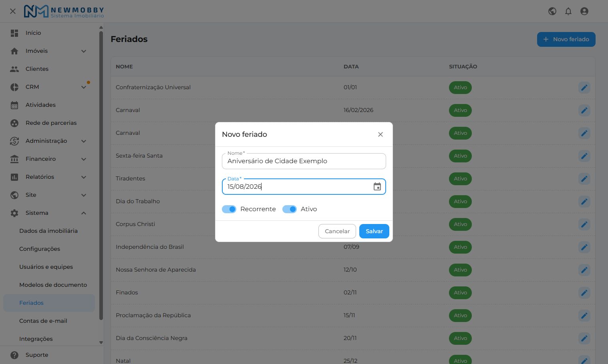Expand the Administração menu chevron
Screen dimensions: 608x364
click(x=84, y=141)
